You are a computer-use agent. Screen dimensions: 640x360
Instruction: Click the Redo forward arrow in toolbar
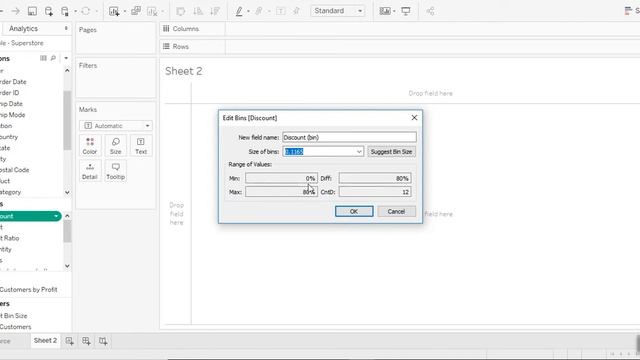(x=16, y=11)
